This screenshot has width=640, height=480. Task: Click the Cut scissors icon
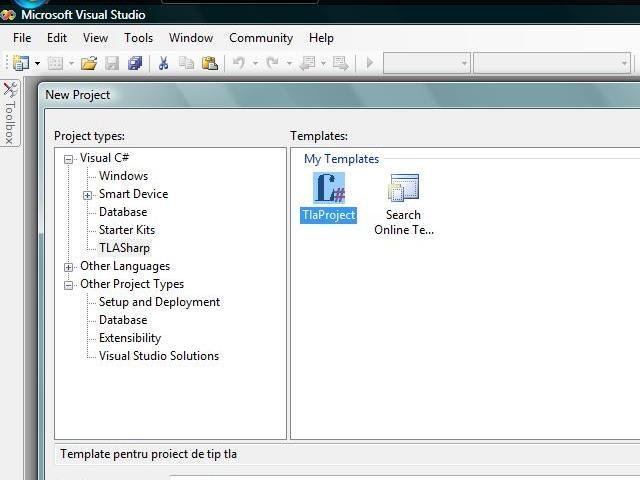point(163,63)
